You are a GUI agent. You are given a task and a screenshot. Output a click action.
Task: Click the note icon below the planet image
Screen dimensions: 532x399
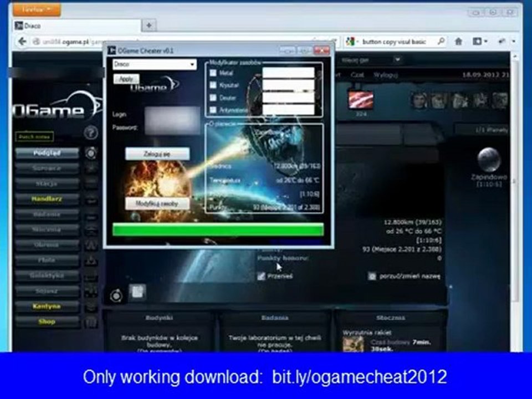(x=137, y=292)
